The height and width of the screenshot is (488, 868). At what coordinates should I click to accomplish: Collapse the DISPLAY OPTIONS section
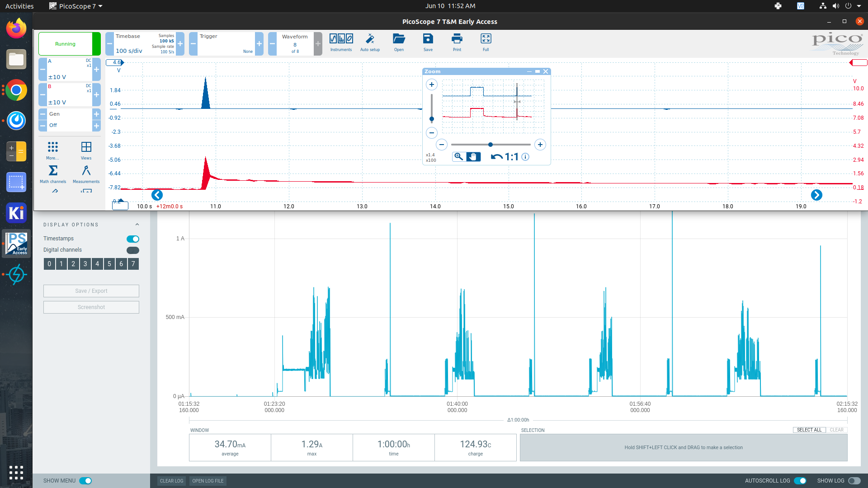[x=137, y=225]
